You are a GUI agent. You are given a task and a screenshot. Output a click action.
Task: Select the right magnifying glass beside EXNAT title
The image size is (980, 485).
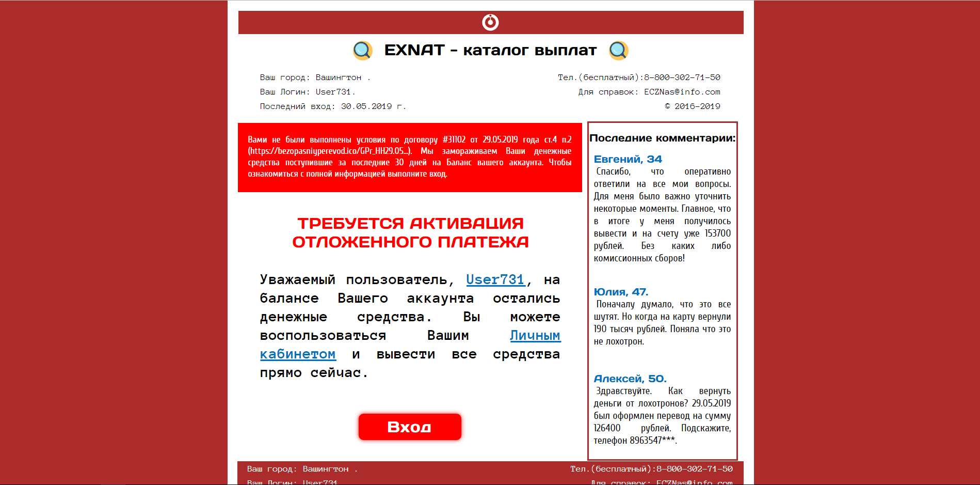(x=618, y=50)
